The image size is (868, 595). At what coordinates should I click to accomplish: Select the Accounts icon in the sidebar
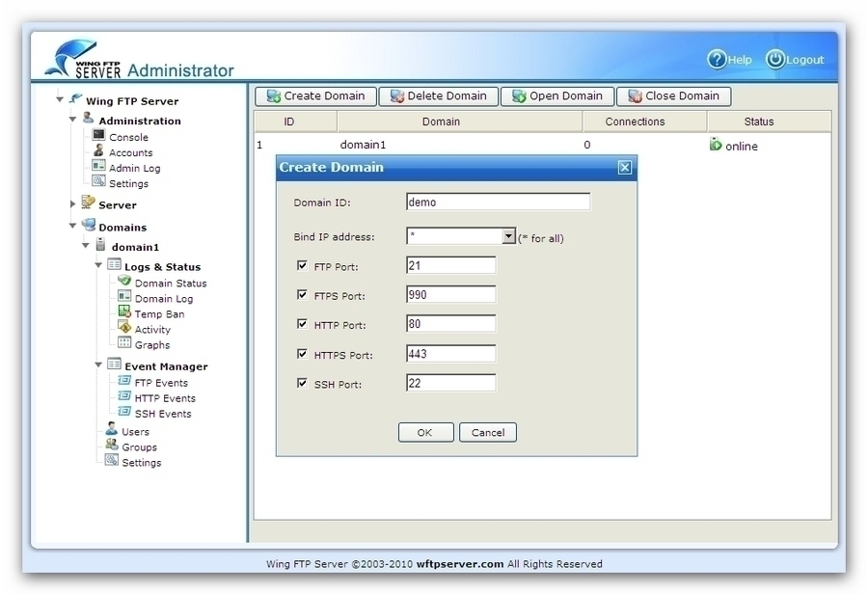tap(98, 151)
